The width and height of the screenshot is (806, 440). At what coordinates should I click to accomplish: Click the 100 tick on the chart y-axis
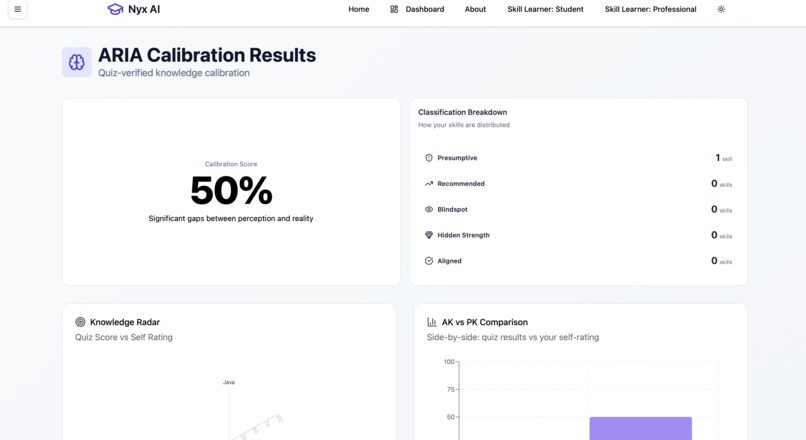[x=449, y=362]
